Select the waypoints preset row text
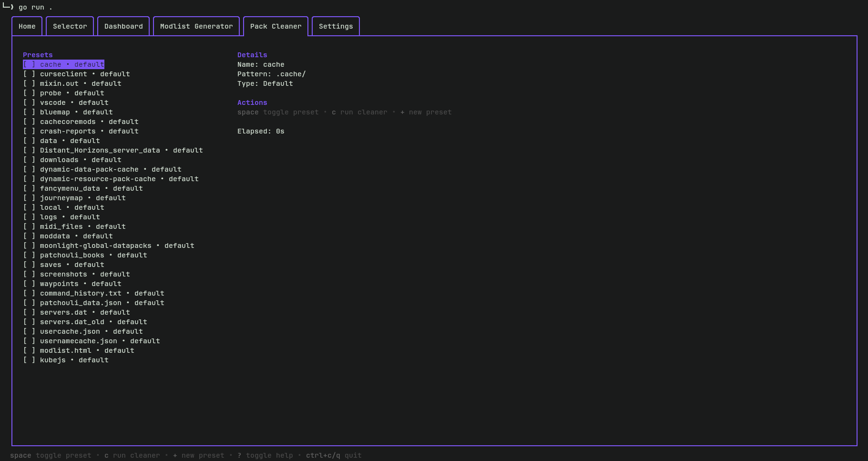The width and height of the screenshot is (868, 461). tap(81, 284)
